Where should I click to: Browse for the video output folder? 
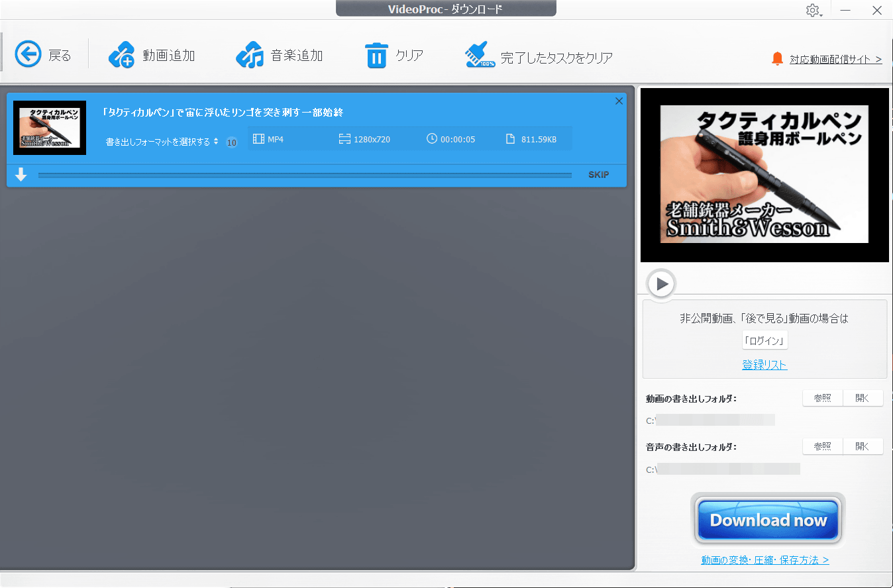click(x=822, y=398)
